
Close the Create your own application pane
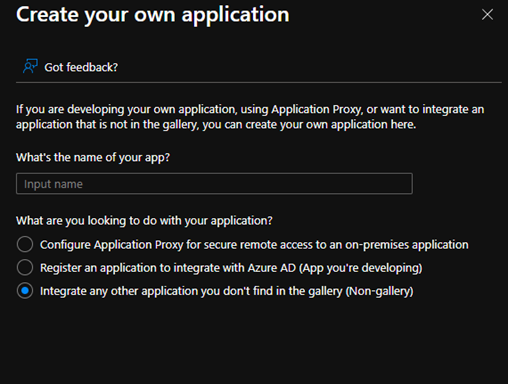pos(487,14)
